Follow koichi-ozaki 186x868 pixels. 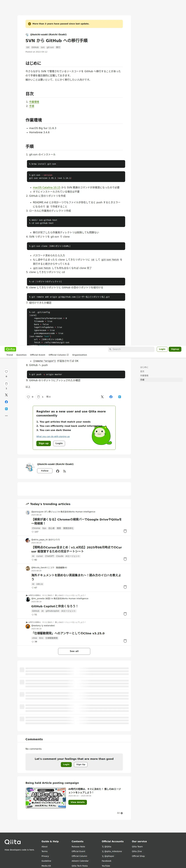click(45, 471)
